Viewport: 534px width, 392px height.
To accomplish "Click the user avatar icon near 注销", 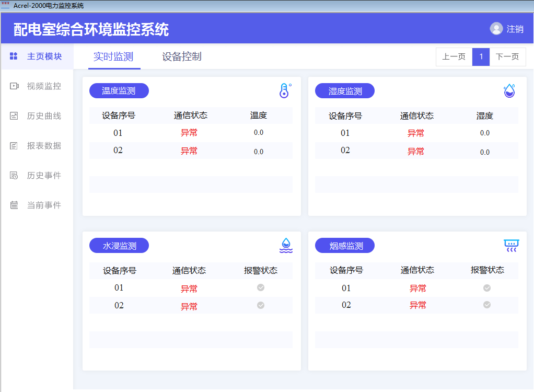I will (496, 28).
